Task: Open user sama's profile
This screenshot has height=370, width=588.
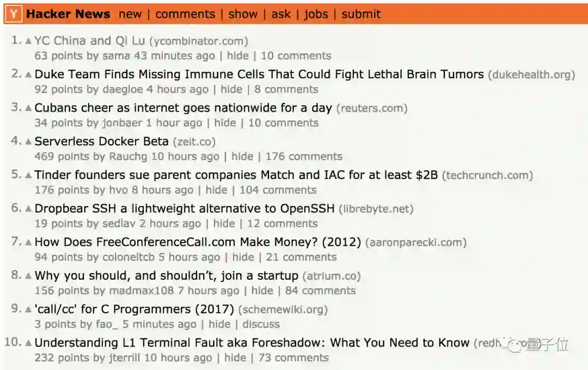Action: [x=117, y=55]
